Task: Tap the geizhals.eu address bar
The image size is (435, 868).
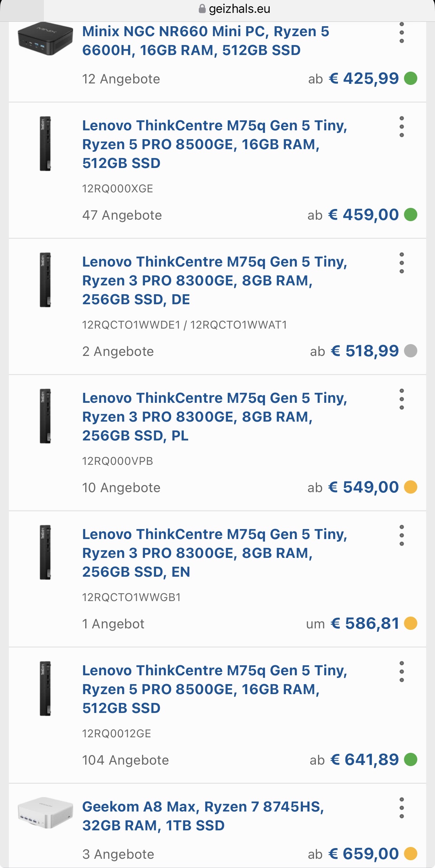Action: (x=239, y=9)
